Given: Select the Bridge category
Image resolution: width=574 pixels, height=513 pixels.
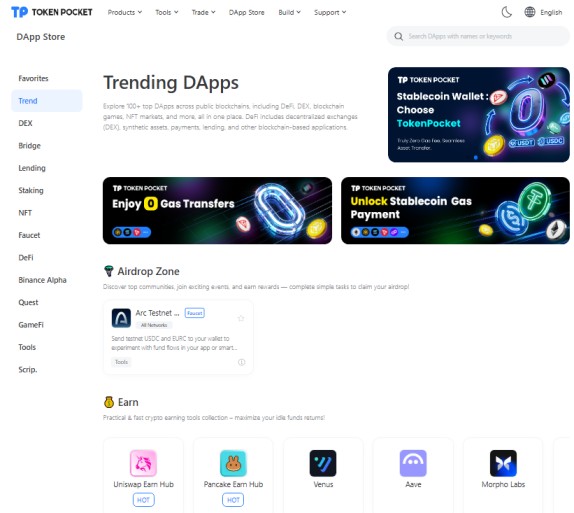Looking at the screenshot, I should tap(29, 146).
